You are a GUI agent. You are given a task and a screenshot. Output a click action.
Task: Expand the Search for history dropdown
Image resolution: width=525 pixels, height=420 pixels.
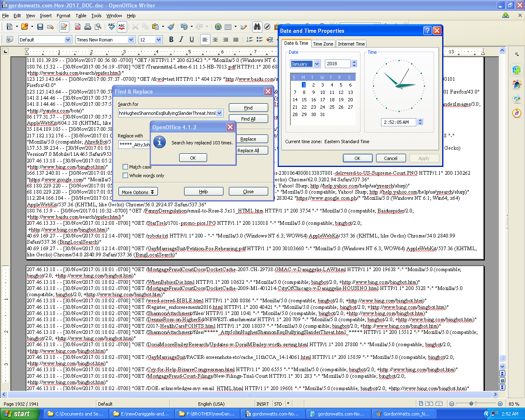pos(219,113)
